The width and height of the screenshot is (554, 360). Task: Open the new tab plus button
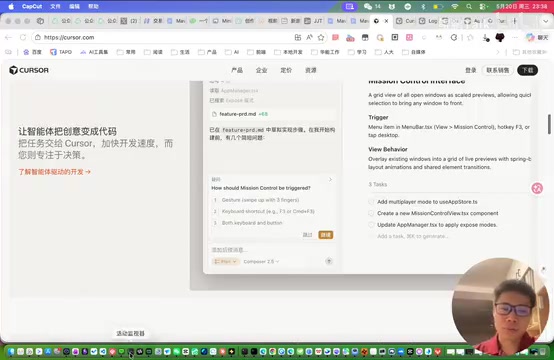click(514, 21)
